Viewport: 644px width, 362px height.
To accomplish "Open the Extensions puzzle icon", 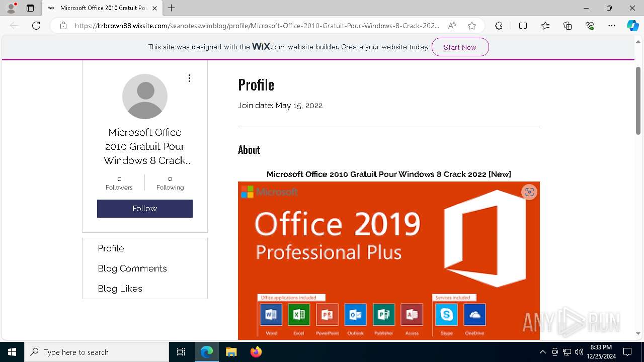I will [499, 26].
